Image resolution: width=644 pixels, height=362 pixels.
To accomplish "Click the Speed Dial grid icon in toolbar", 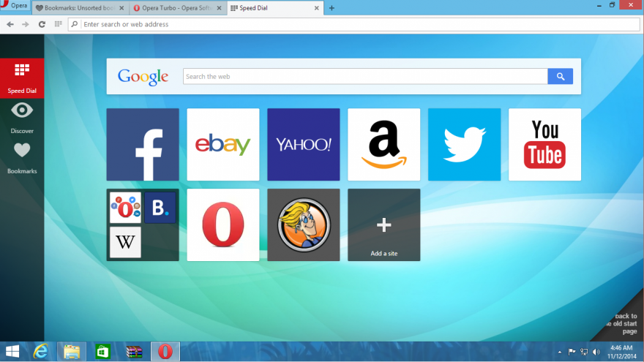I will click(58, 24).
